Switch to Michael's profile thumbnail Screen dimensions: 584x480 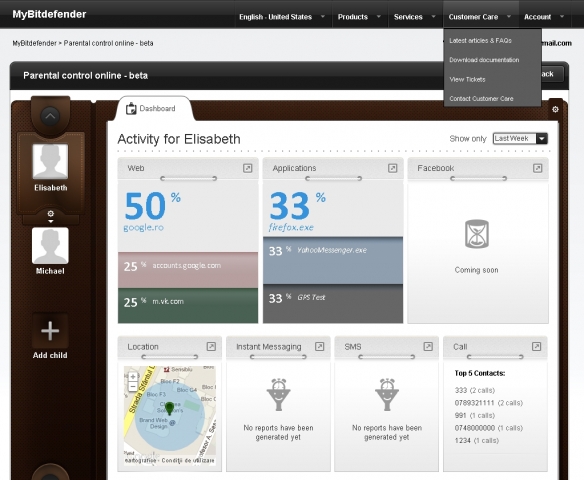click(x=50, y=246)
